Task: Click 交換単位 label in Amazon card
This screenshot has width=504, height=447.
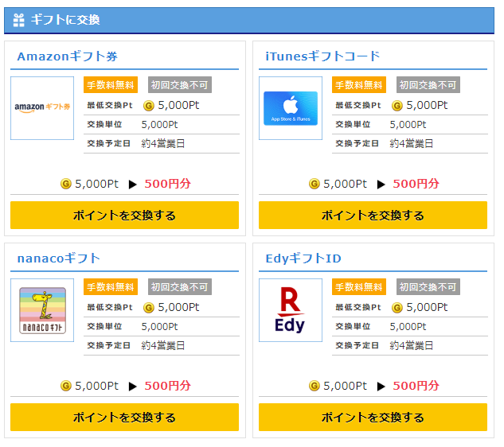Action: (x=104, y=125)
